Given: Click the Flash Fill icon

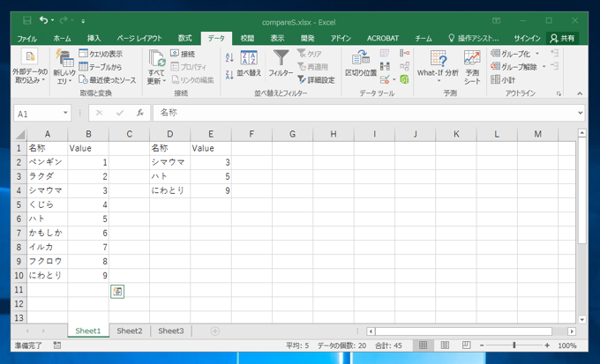Looking at the screenshot, I should point(385,53).
